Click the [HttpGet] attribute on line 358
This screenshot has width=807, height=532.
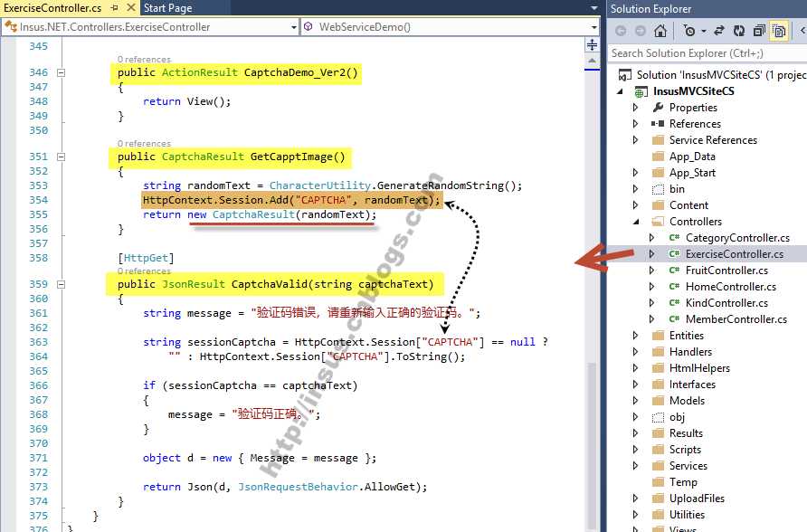click(146, 258)
